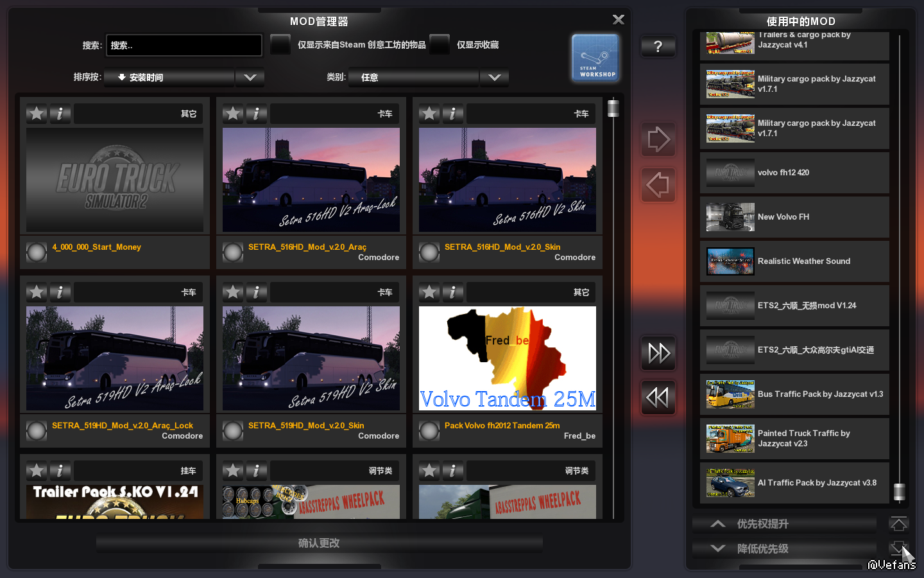Click the question mark help button
Viewport: 924px width, 578px height.
click(658, 46)
